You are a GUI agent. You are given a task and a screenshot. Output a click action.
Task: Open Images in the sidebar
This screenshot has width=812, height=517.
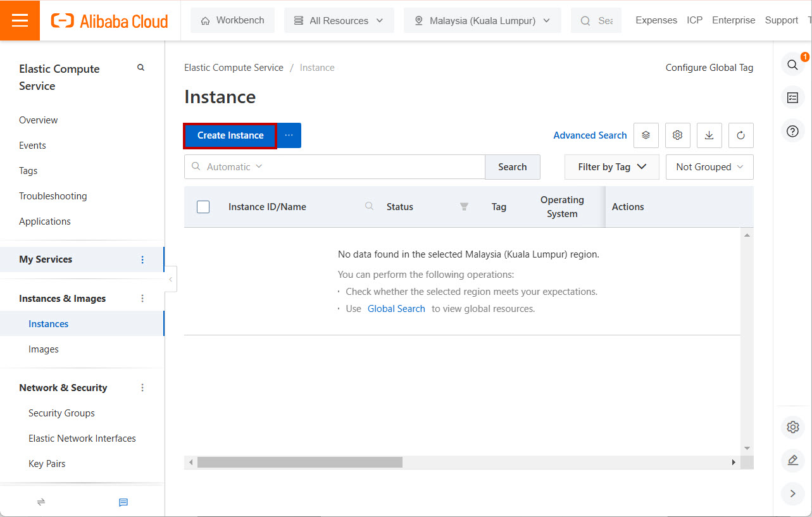(x=44, y=349)
